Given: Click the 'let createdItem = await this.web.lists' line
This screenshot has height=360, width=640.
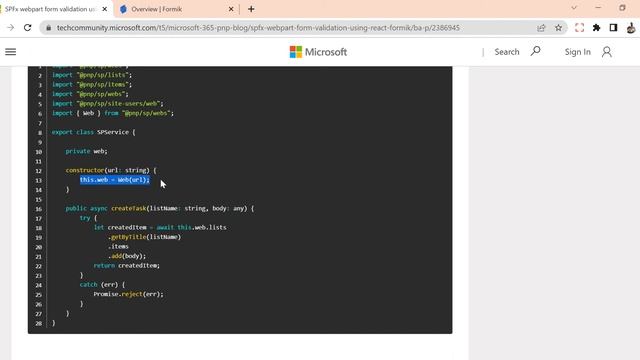Looking at the screenshot, I should point(160,227).
